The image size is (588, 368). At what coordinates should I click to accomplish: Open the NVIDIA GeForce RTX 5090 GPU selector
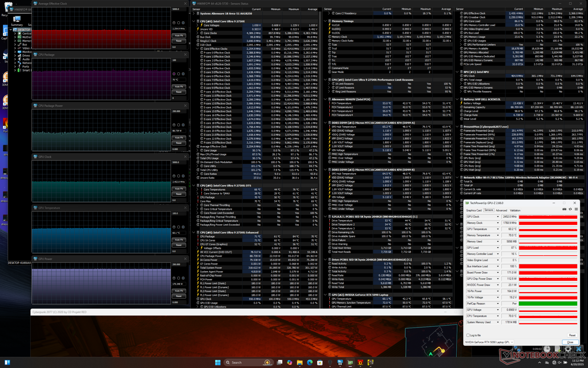[489, 342]
